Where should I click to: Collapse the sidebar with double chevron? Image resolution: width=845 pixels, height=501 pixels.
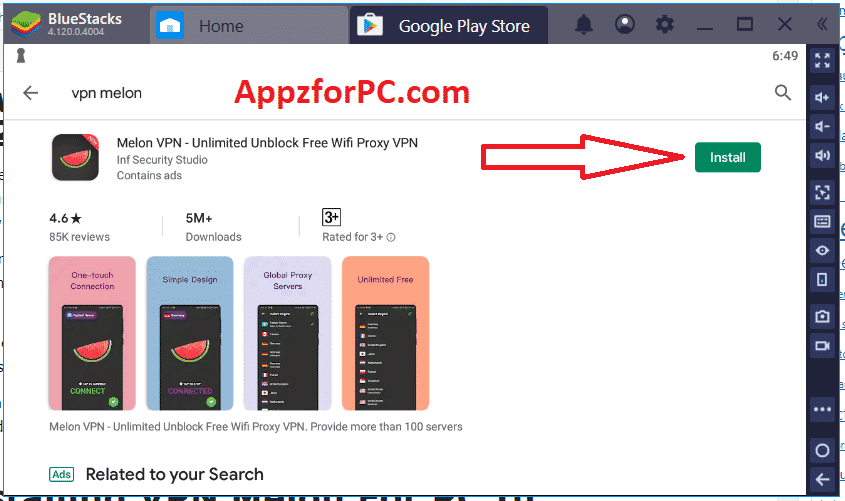click(x=822, y=24)
